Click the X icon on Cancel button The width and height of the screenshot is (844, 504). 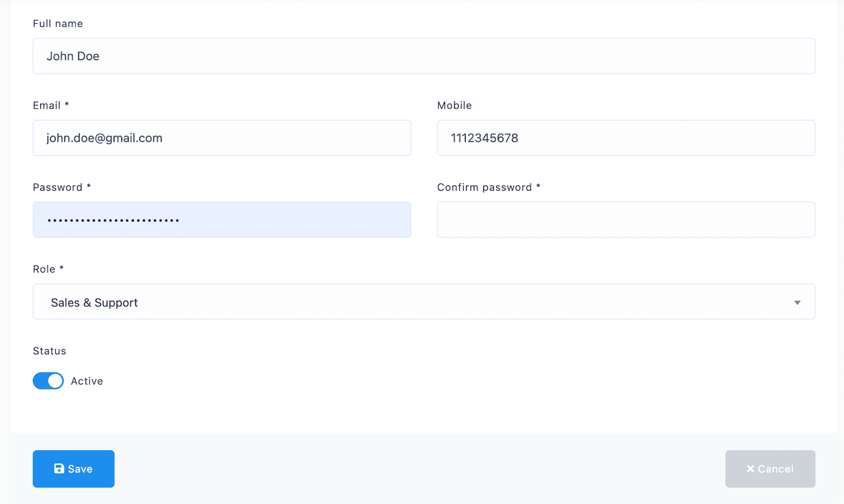click(750, 469)
